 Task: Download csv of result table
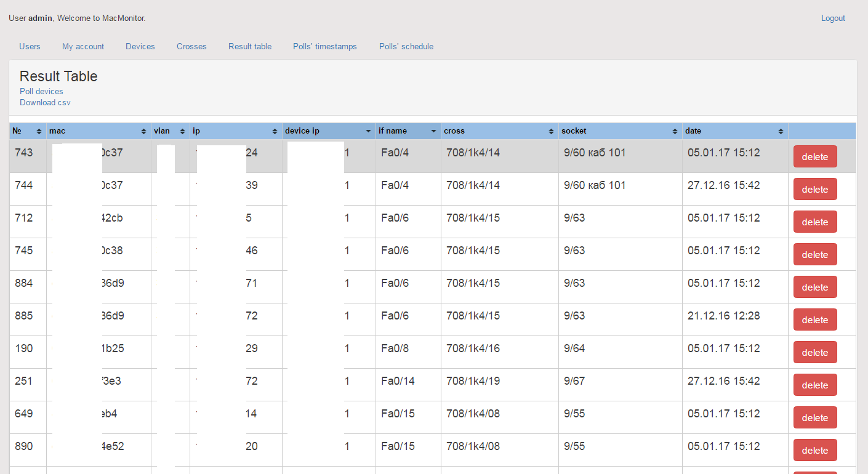[45, 102]
